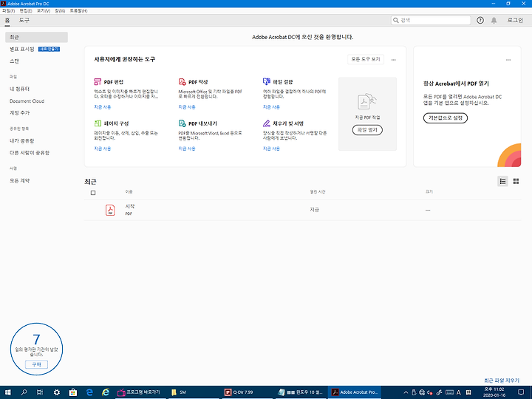Open the notifications bell icon
The height and width of the screenshot is (399, 532).
point(494,21)
